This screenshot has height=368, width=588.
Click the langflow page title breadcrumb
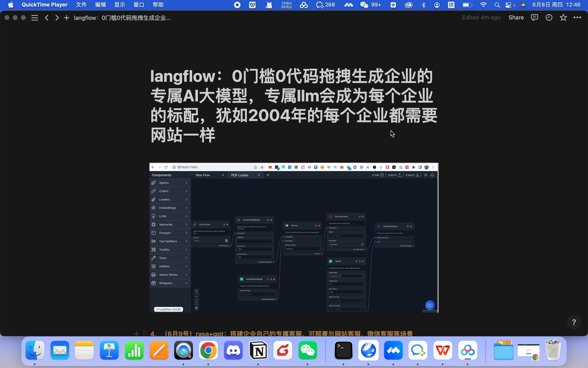coord(122,18)
